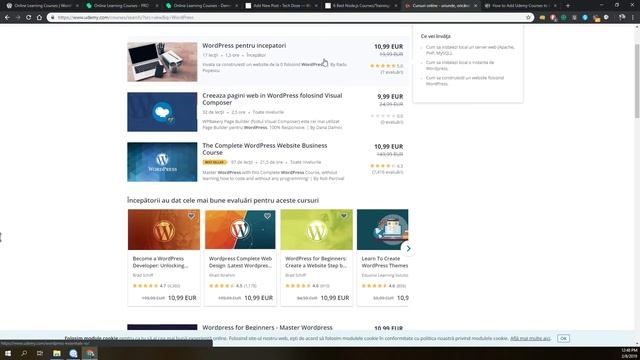This screenshot has height=360, width=640.
Task: Click the red extension icon in toolbar
Action: [x=553, y=18]
